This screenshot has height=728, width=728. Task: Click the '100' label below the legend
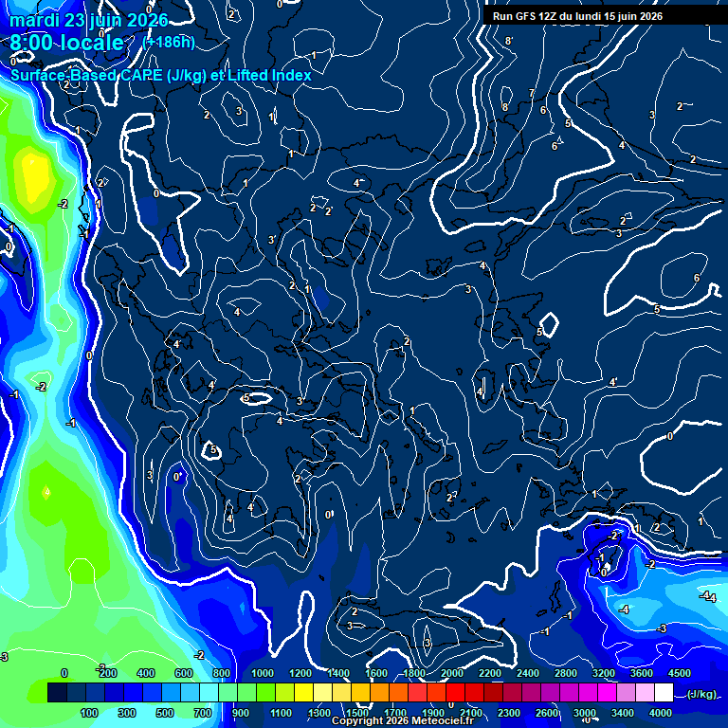pos(89,713)
